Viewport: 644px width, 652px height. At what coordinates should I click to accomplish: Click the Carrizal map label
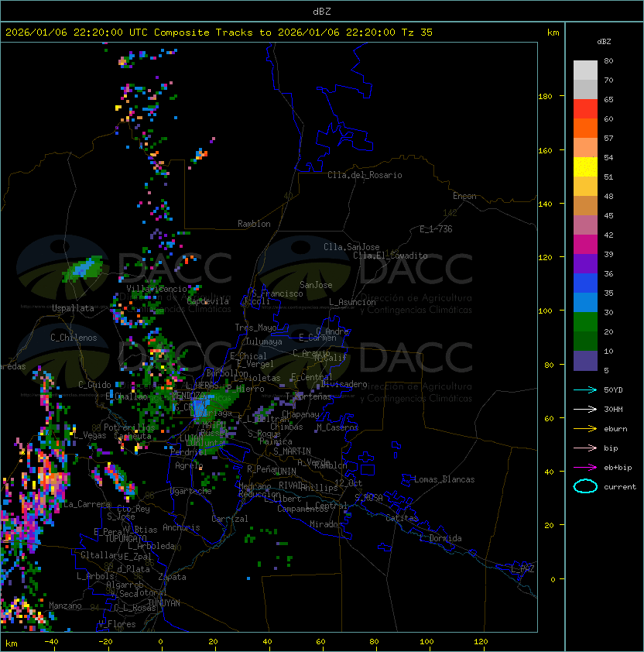(x=229, y=519)
